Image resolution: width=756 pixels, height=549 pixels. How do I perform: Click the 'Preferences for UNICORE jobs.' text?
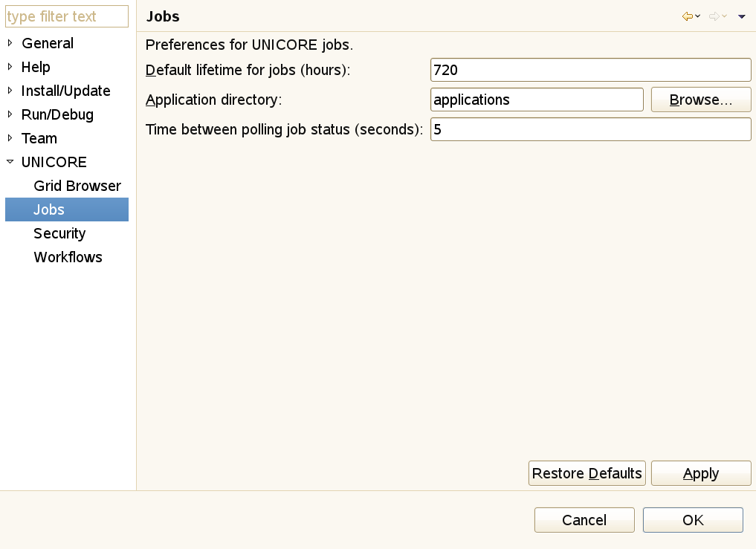249,45
